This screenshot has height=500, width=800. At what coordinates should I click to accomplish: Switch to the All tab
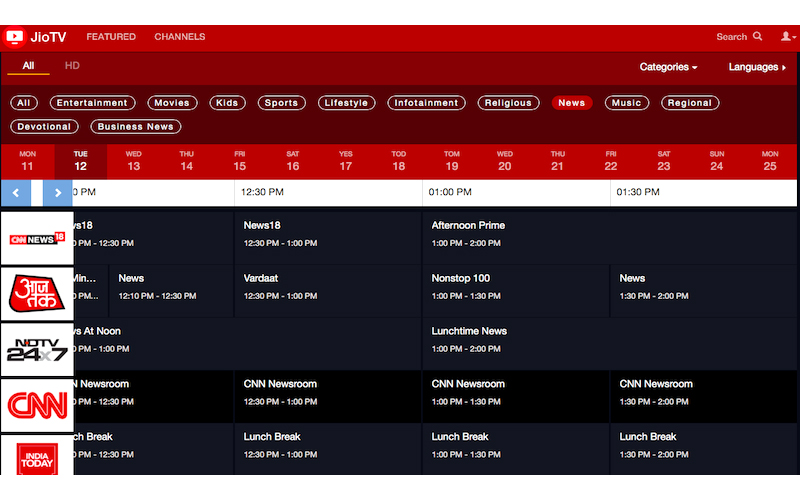pyautogui.click(x=28, y=66)
